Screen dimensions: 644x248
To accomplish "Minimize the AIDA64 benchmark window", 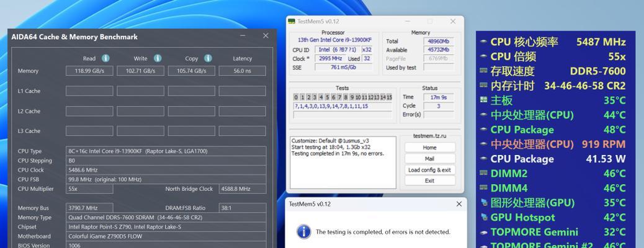I will pos(243,36).
